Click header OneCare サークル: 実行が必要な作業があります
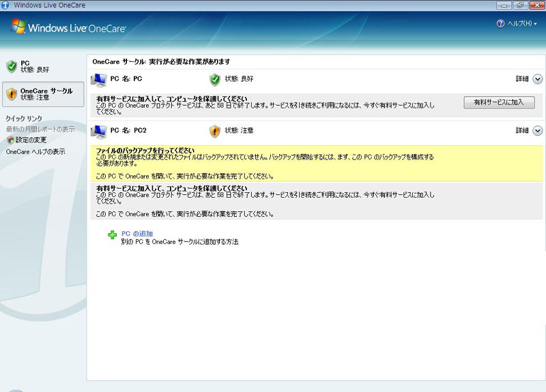546x392 pixels. pyautogui.click(x=161, y=61)
